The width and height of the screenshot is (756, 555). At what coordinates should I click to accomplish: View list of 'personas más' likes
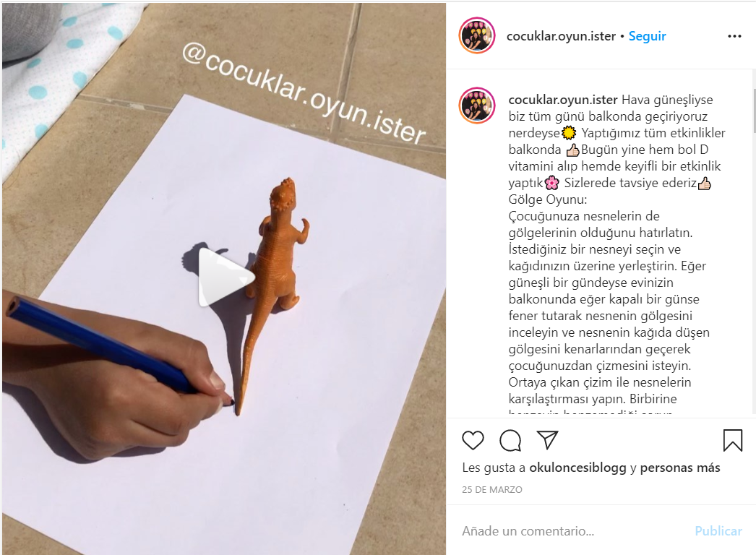pyautogui.click(x=680, y=468)
